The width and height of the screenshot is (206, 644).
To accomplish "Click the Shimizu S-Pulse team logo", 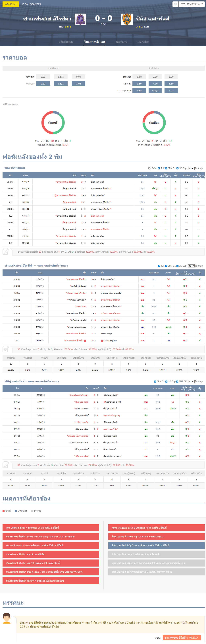I will [x=127, y=19].
